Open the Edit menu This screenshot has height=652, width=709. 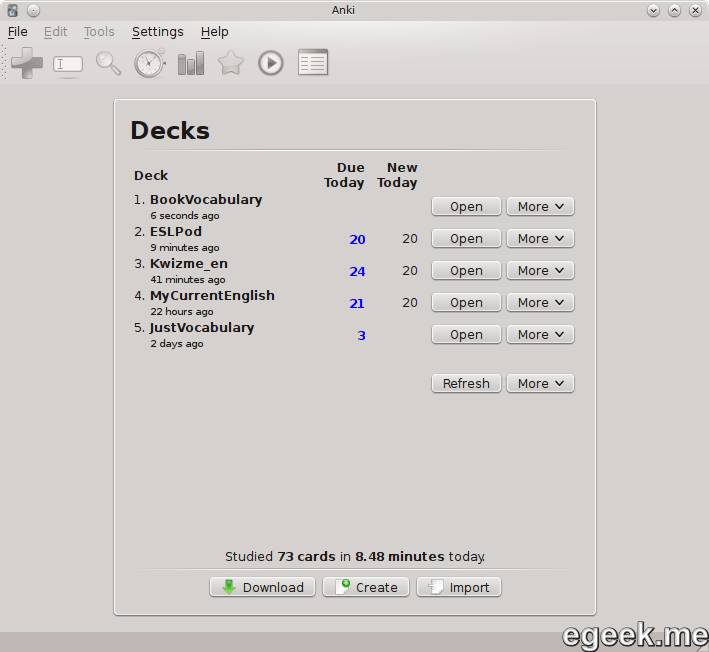pos(55,32)
